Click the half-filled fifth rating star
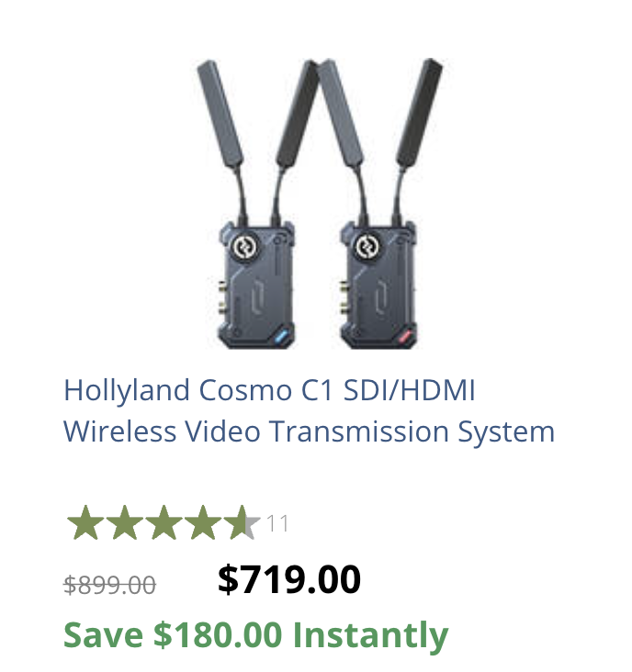This screenshot has width=632, height=672. (x=242, y=522)
